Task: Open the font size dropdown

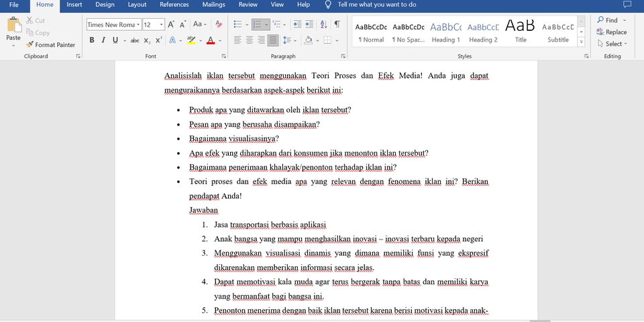Action: tap(162, 25)
